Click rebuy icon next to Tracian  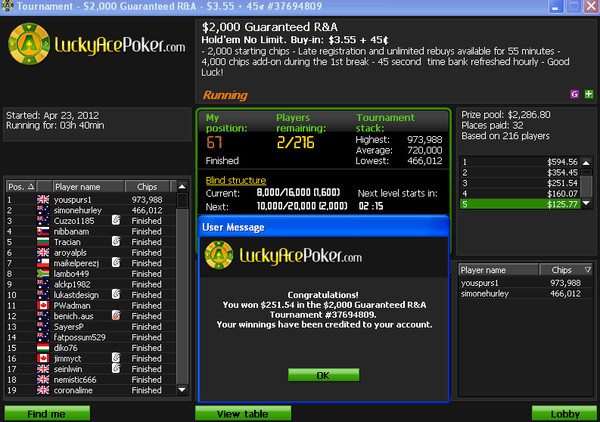116,241
